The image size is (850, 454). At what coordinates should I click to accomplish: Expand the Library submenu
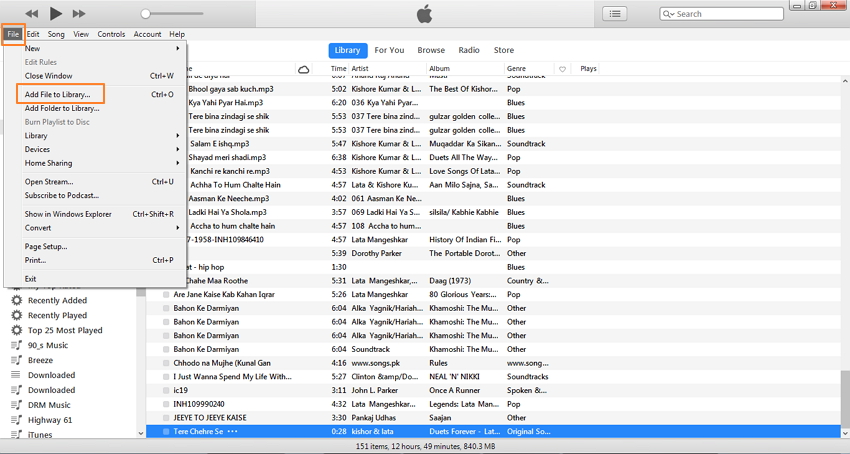(102, 136)
